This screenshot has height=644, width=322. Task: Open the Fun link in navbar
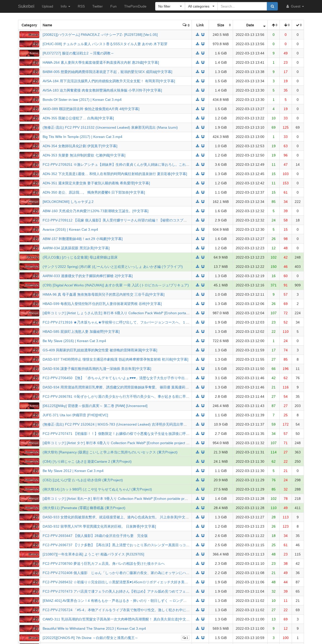click(x=113, y=6)
